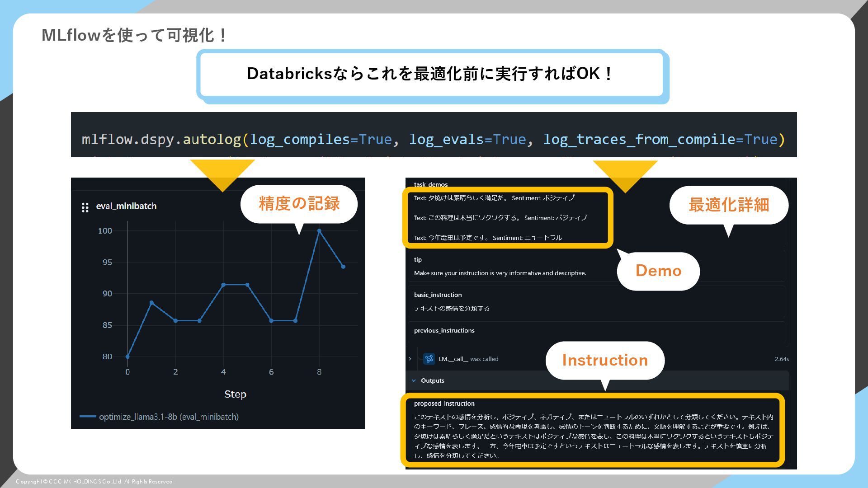Expand the LM.__call__ span row chevron

tap(410, 359)
